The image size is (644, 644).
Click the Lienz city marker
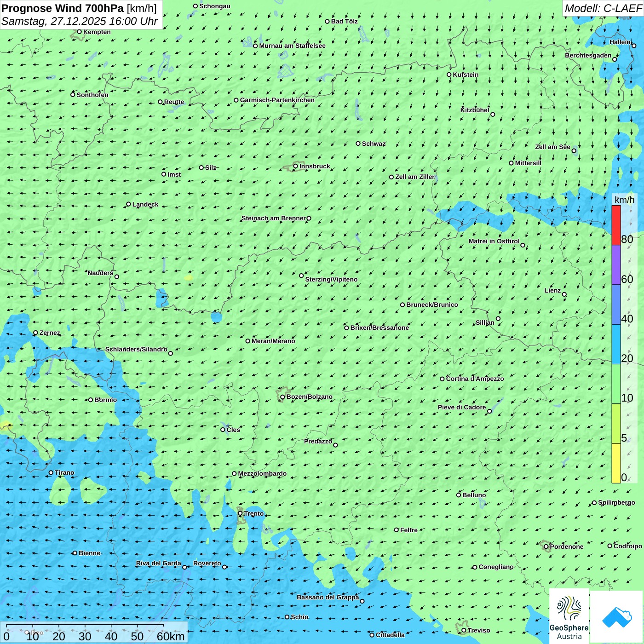click(564, 294)
